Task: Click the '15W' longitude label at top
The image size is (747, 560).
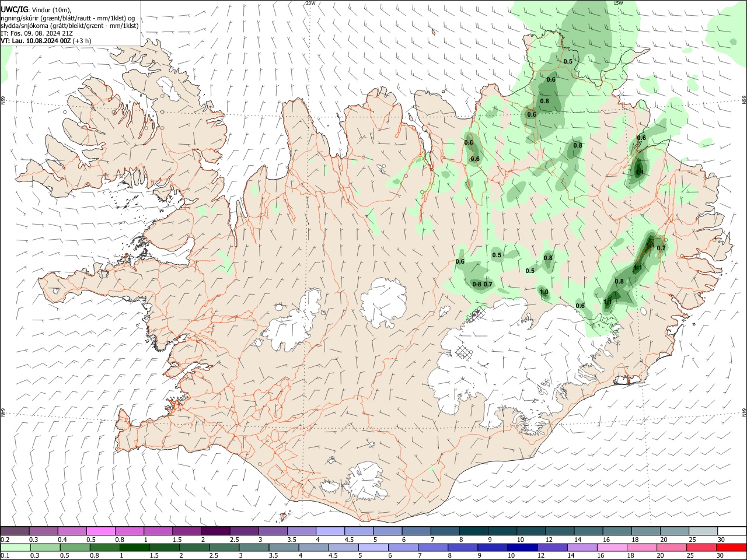Action: tap(617, 3)
